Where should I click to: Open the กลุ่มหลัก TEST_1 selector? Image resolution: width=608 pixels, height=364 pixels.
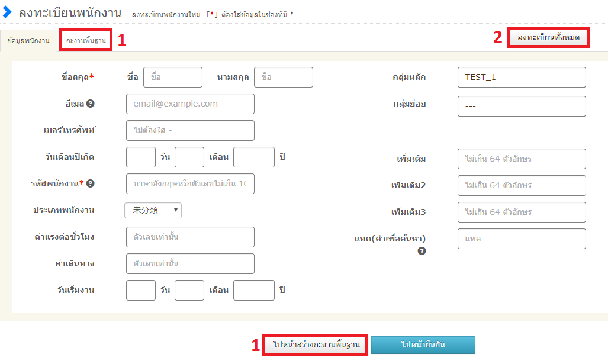pos(521,77)
